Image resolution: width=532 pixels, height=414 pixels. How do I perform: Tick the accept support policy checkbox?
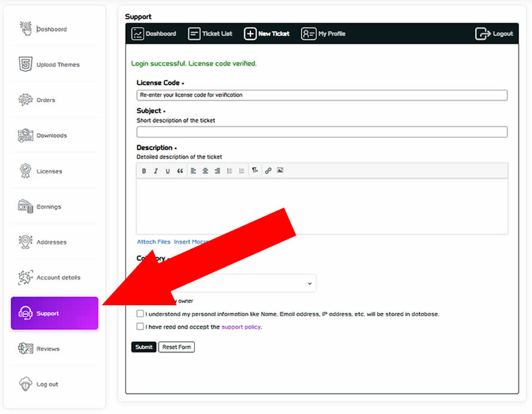[140, 327]
